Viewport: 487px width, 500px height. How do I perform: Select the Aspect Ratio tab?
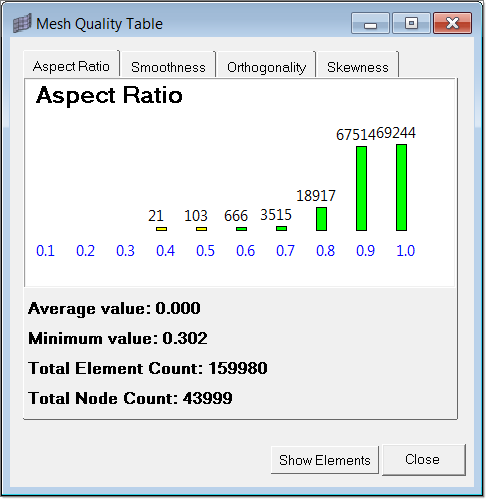coord(71,66)
